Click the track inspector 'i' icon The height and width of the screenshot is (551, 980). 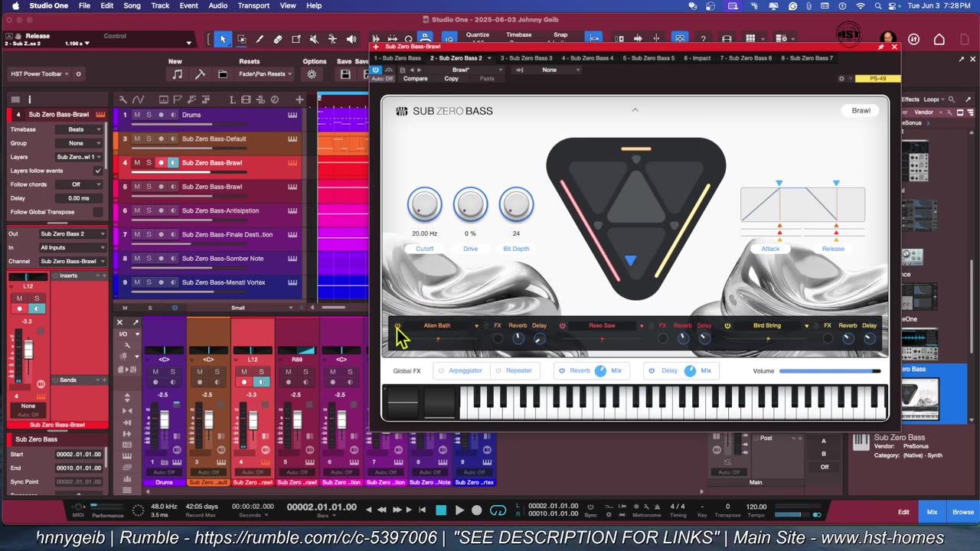(30, 99)
